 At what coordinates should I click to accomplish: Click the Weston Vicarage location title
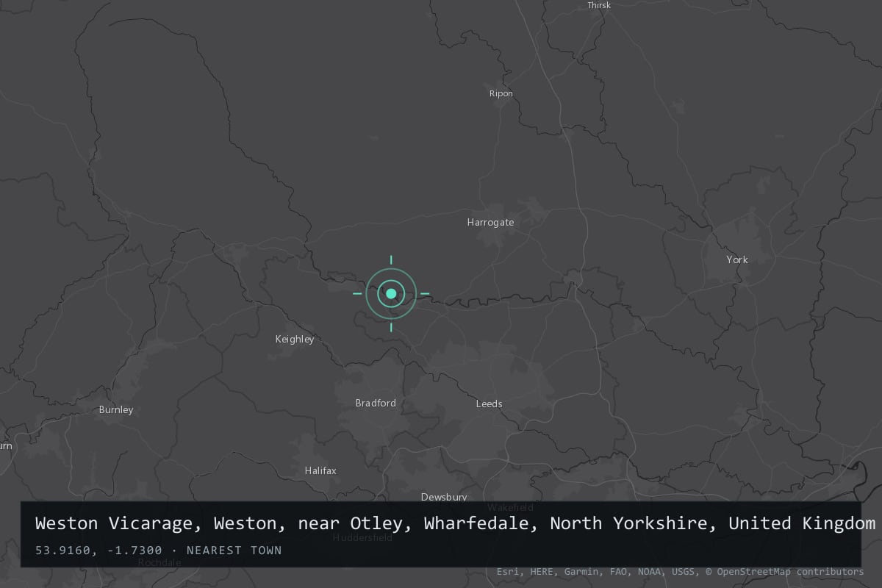click(x=455, y=523)
